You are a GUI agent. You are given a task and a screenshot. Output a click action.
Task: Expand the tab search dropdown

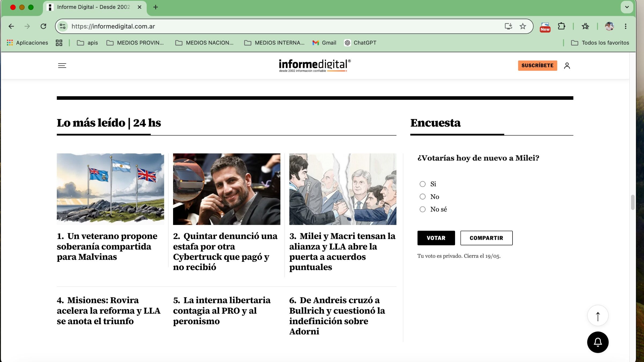(x=627, y=7)
